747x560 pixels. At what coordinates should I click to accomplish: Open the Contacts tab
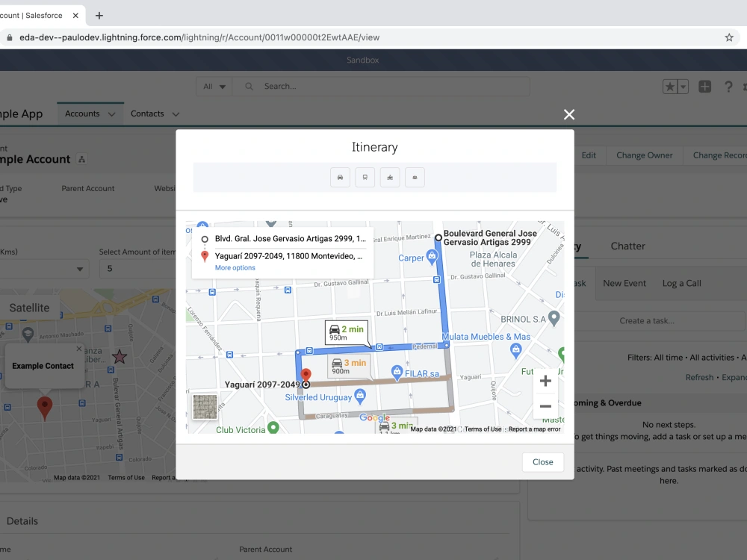coord(147,113)
